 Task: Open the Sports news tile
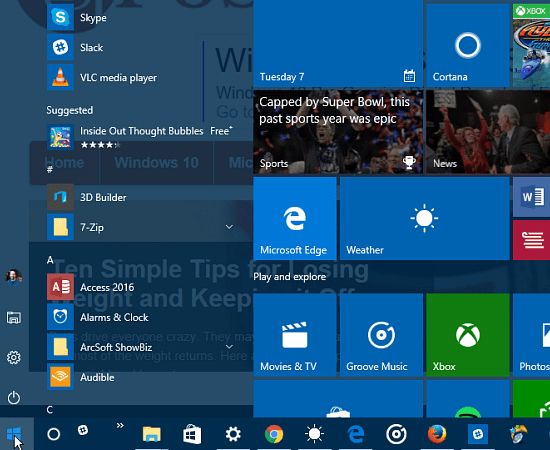(338, 132)
